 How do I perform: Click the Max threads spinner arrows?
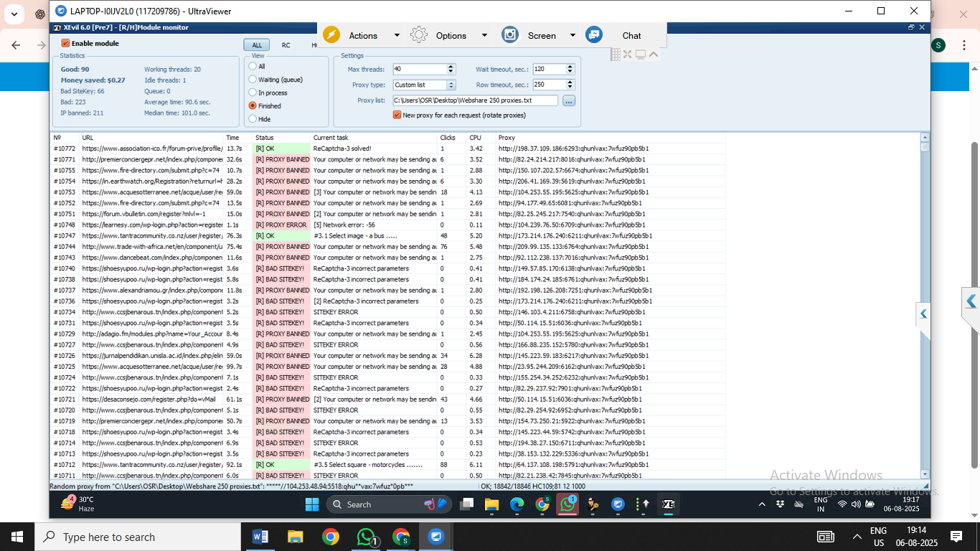pos(451,69)
